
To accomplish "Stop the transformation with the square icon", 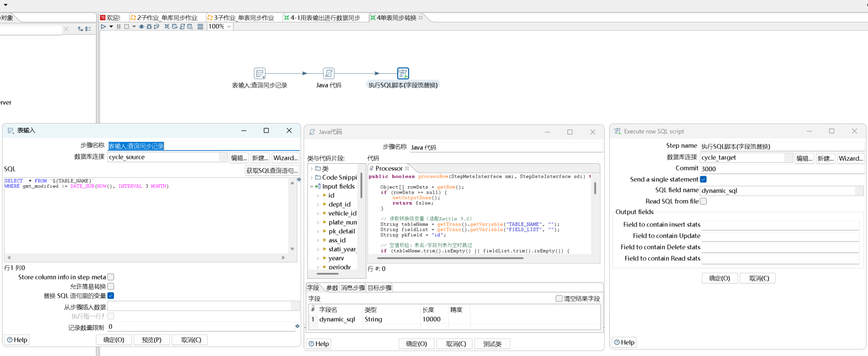I will click(x=126, y=26).
